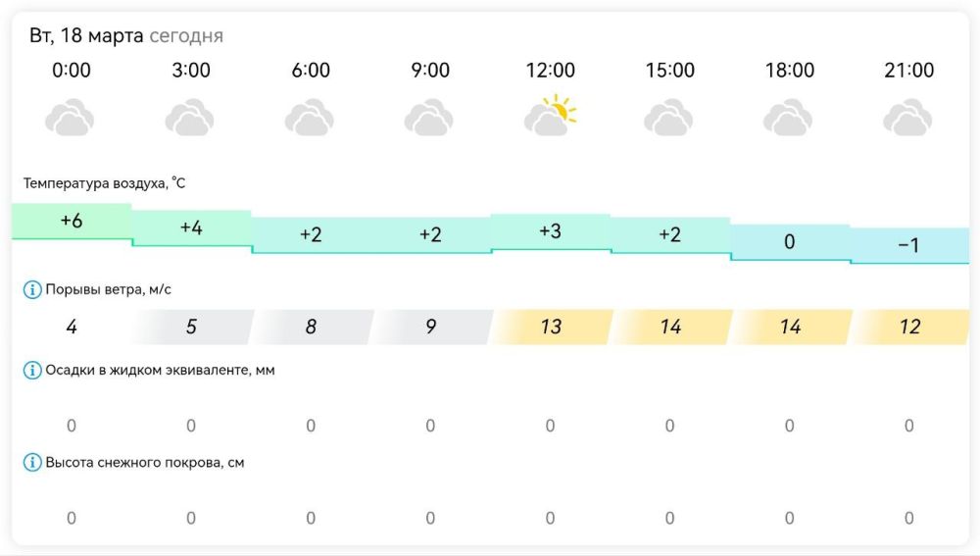
Task: Click the wind gust value 13 cell
Action: pos(551,327)
